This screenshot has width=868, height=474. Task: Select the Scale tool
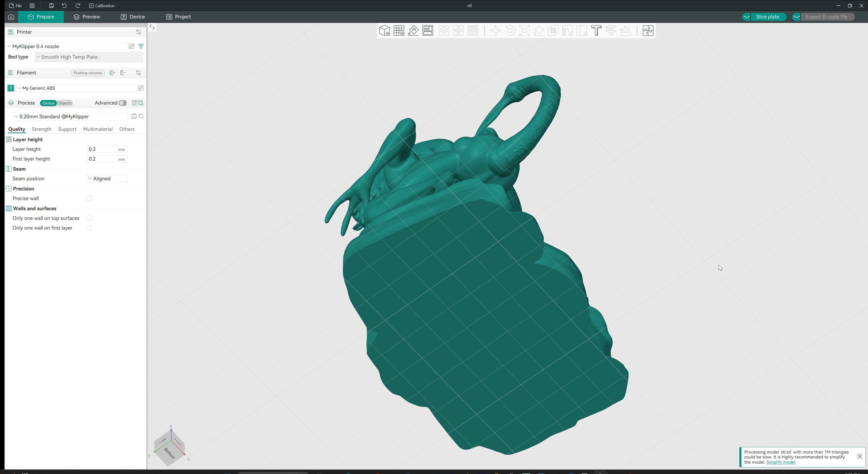point(525,31)
